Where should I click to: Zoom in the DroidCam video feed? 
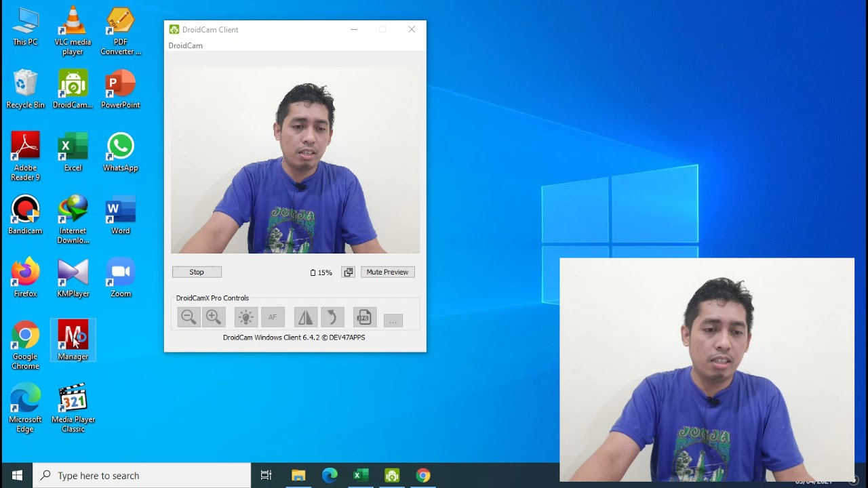(214, 317)
